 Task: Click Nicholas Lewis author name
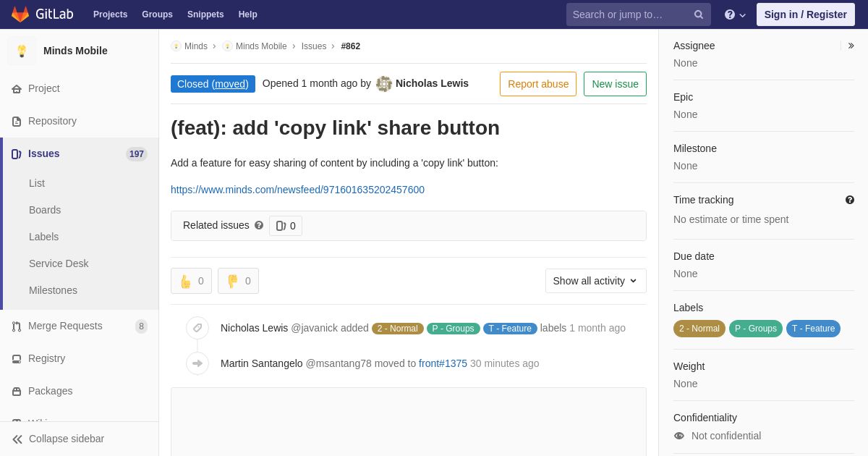tap(432, 83)
